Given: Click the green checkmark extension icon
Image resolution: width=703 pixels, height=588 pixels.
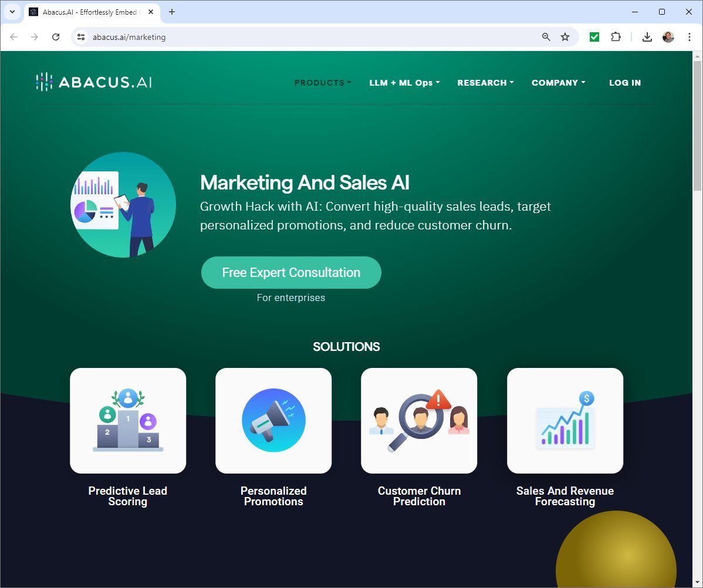Looking at the screenshot, I should [594, 37].
